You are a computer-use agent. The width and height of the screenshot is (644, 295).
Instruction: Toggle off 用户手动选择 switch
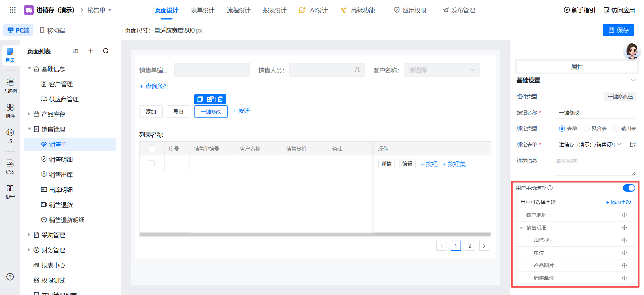tap(629, 188)
